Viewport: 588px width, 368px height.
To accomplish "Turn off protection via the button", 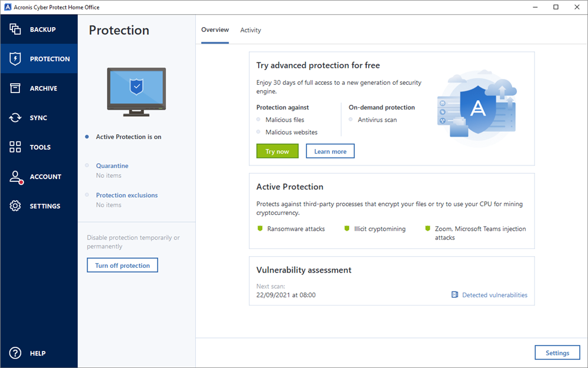I will [x=122, y=266].
